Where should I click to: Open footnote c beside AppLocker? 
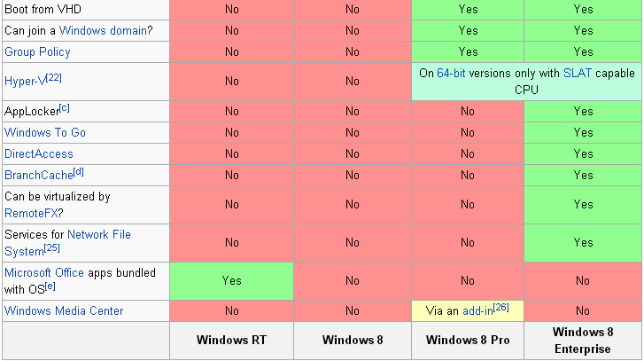coord(65,107)
